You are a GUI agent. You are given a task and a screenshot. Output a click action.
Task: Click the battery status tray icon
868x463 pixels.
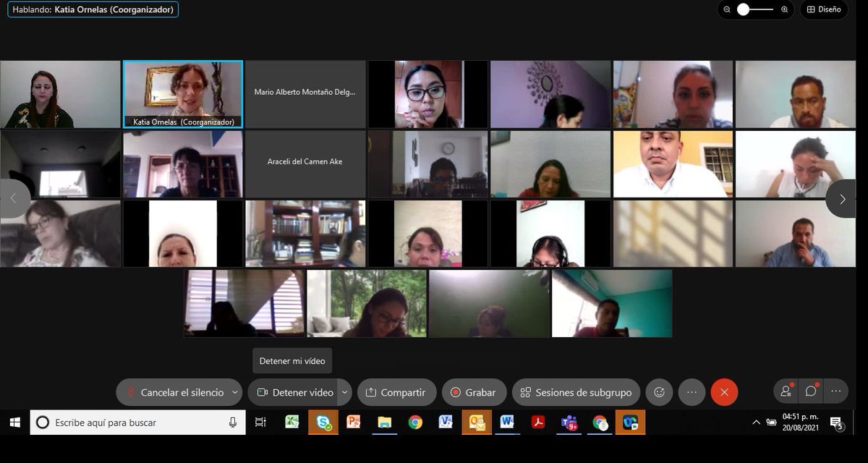coord(771,422)
